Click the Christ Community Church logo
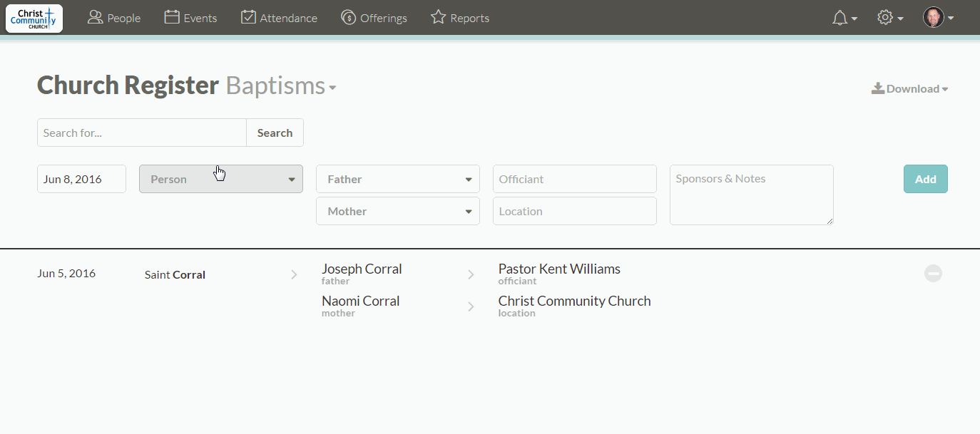 34,19
